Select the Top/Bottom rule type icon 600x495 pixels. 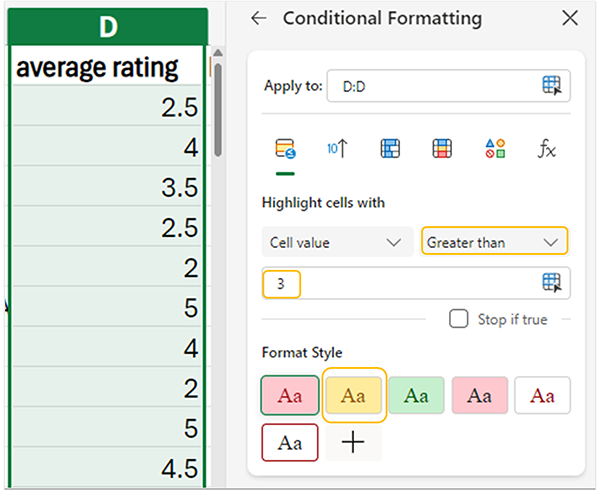click(x=337, y=149)
